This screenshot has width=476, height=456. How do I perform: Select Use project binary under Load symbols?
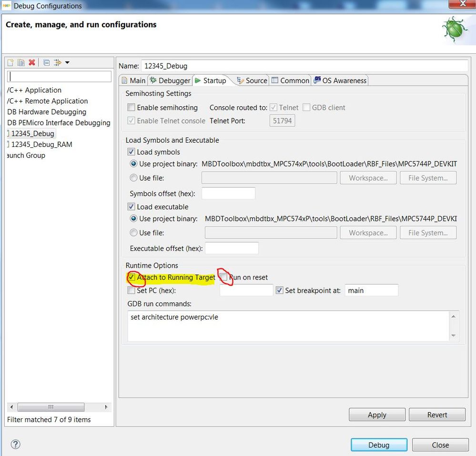click(x=133, y=164)
